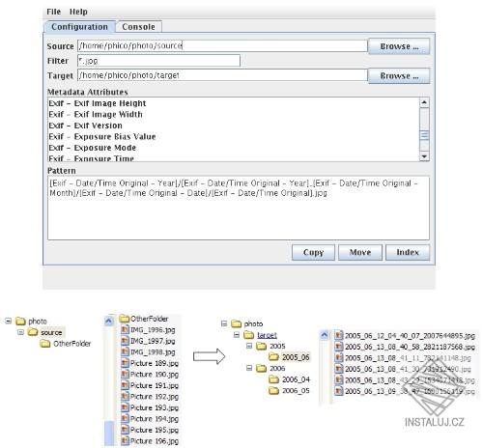Click the Copy button

pyautogui.click(x=313, y=252)
